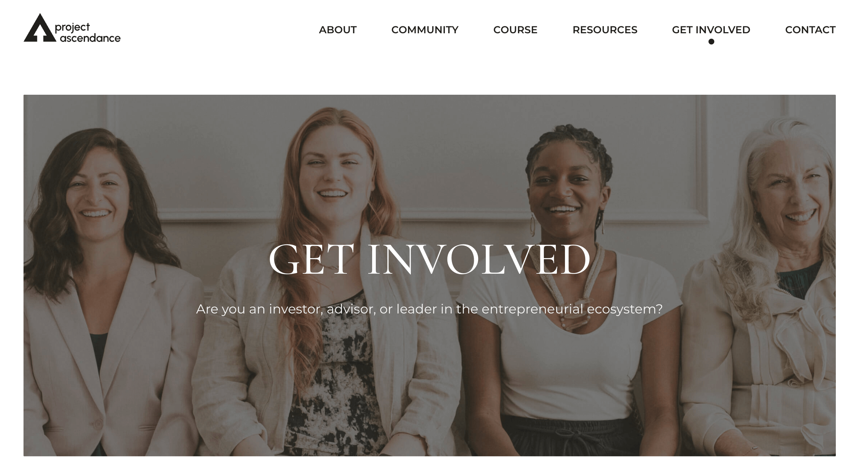Click the Project Ascendance triangle logo icon

click(40, 28)
